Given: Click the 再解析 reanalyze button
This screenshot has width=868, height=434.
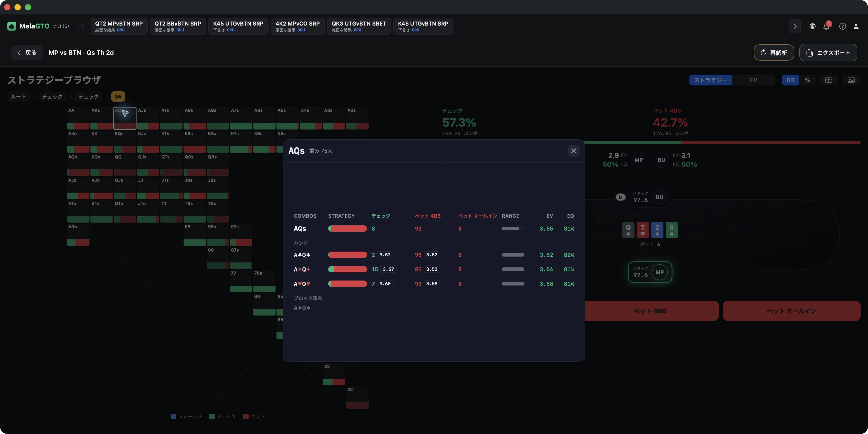Looking at the screenshot, I should click(774, 53).
